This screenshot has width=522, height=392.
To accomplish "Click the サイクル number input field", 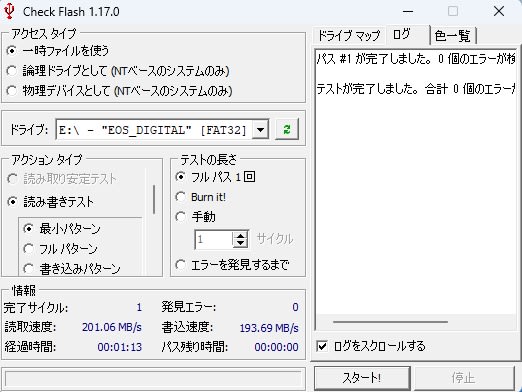I will coord(213,239).
